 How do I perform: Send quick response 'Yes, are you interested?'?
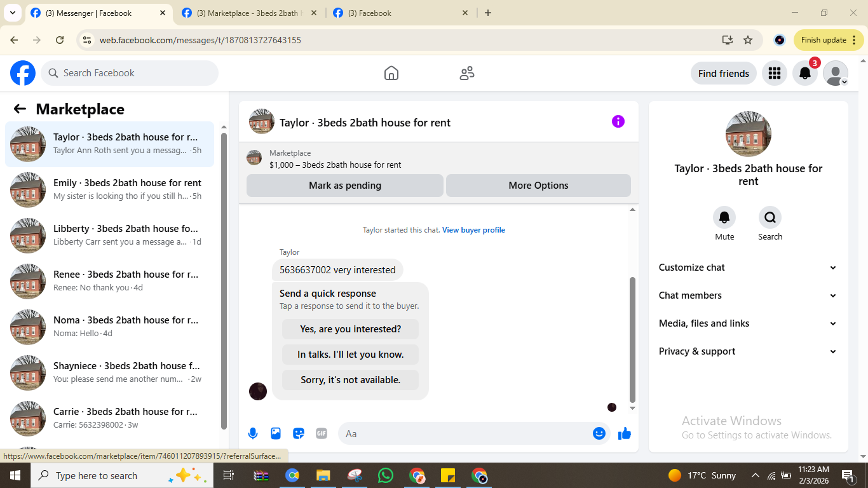(351, 329)
